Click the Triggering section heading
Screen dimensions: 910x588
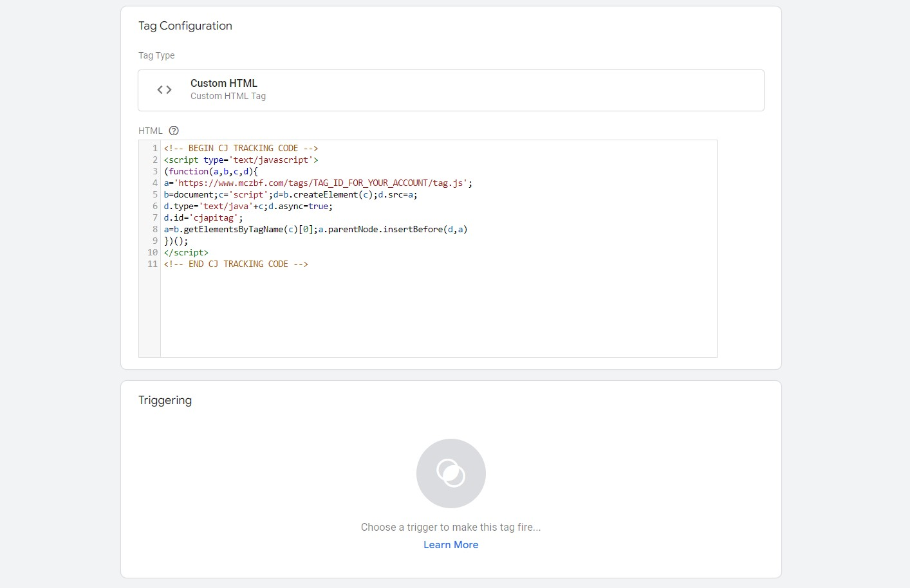point(165,400)
